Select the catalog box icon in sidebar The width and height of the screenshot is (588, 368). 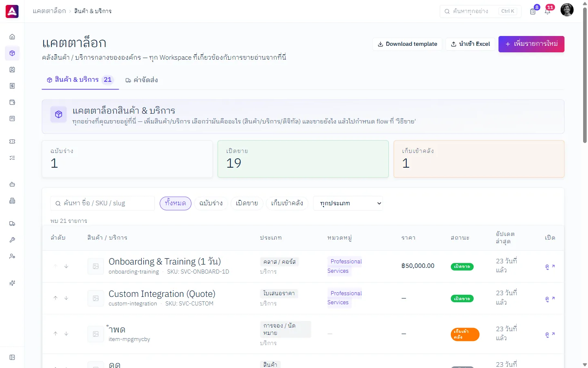[12, 53]
